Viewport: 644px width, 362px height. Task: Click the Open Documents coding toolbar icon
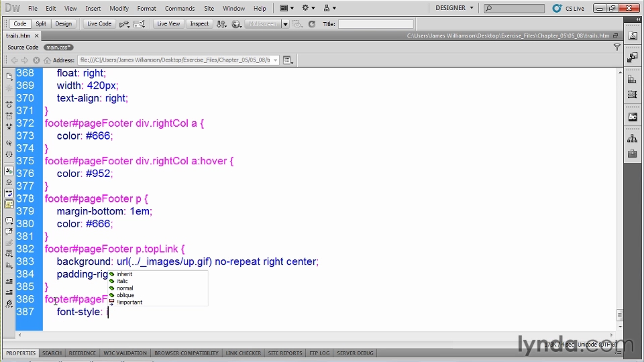click(x=9, y=76)
